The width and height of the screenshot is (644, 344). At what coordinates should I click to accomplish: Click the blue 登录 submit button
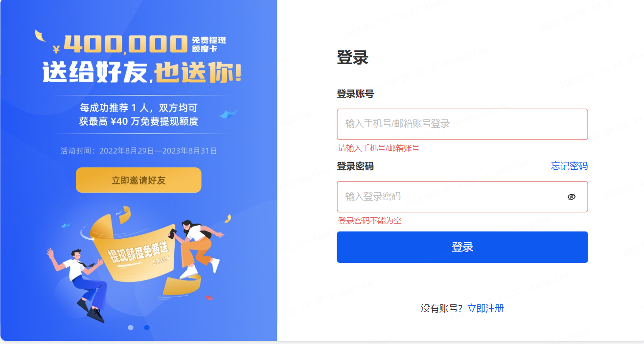point(462,247)
